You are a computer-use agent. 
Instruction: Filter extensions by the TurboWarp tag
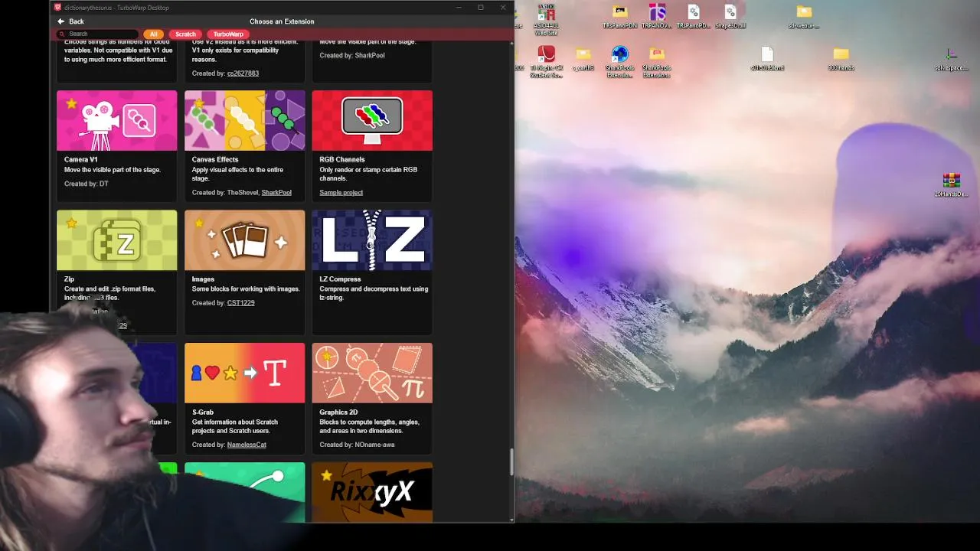coord(228,34)
